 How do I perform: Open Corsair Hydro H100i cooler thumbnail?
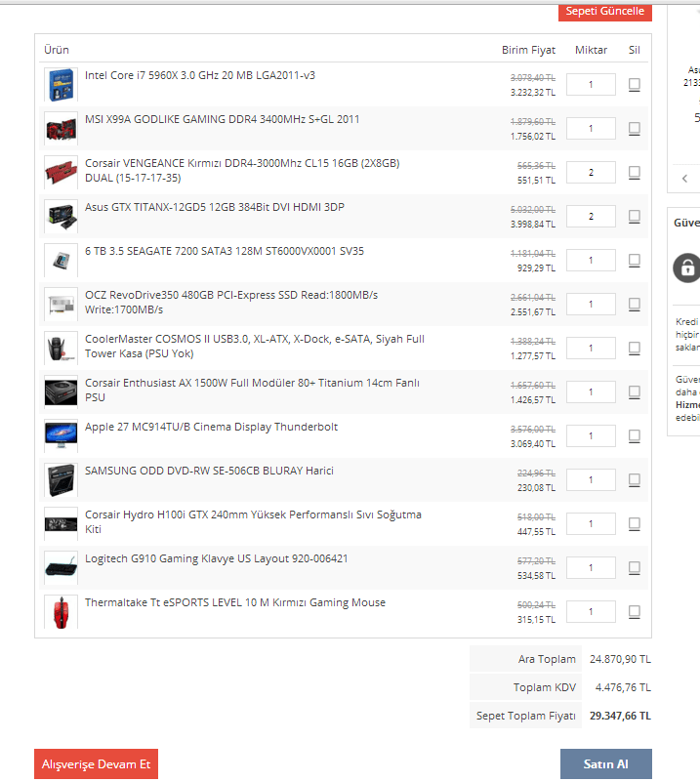click(61, 523)
